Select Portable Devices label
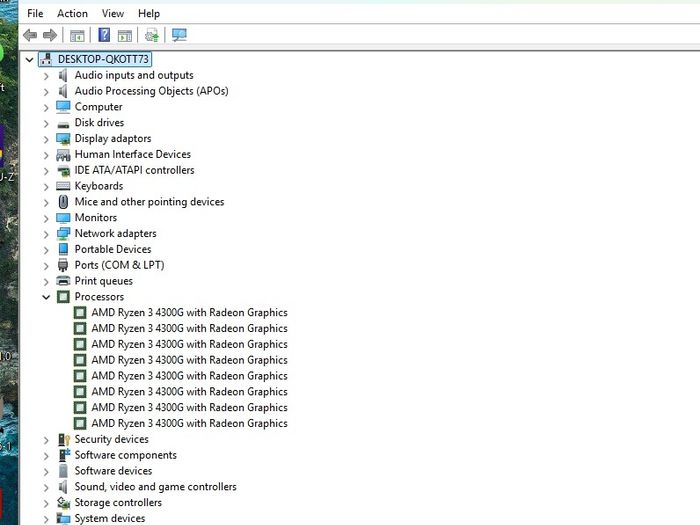 [x=113, y=249]
